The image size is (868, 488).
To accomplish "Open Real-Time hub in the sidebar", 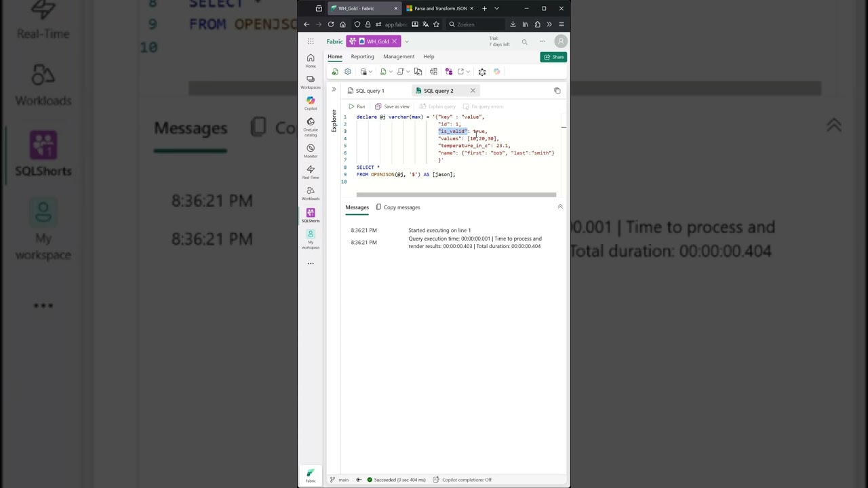I will coord(311,172).
